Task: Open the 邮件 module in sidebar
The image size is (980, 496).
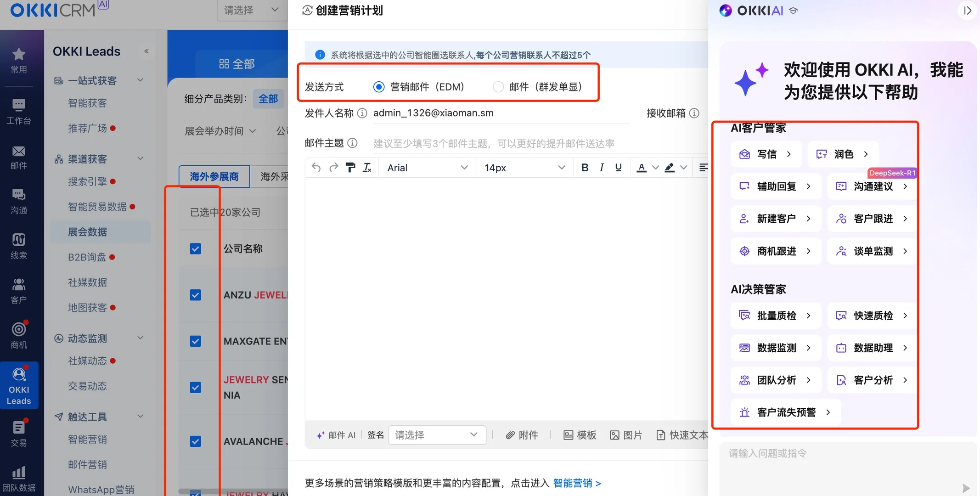Action: click(x=19, y=157)
